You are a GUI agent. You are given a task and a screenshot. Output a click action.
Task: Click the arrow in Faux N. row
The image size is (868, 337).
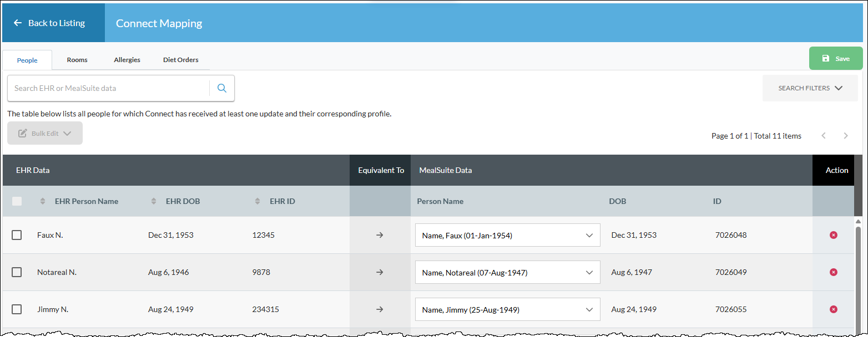click(380, 235)
